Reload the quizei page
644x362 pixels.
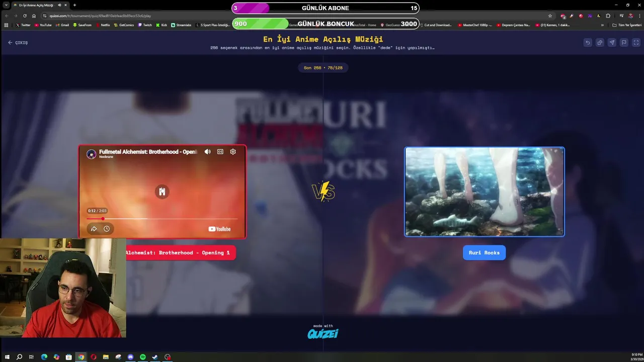click(25, 16)
